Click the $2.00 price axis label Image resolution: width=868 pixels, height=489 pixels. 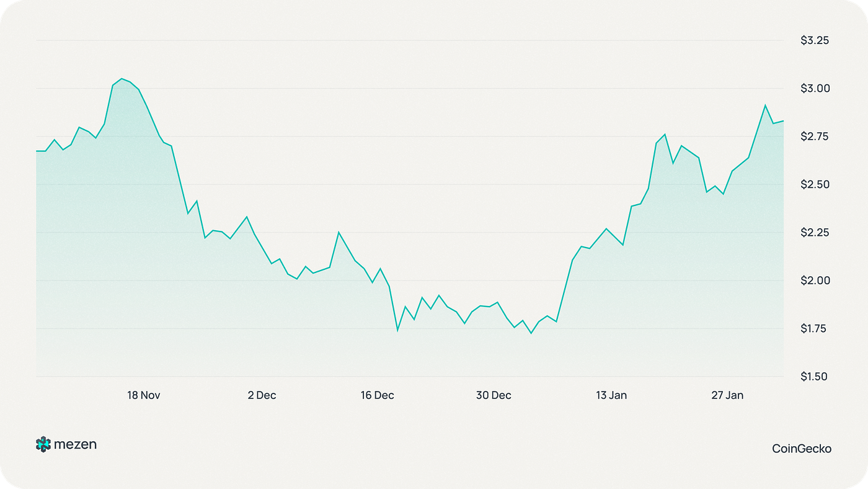[x=815, y=280]
